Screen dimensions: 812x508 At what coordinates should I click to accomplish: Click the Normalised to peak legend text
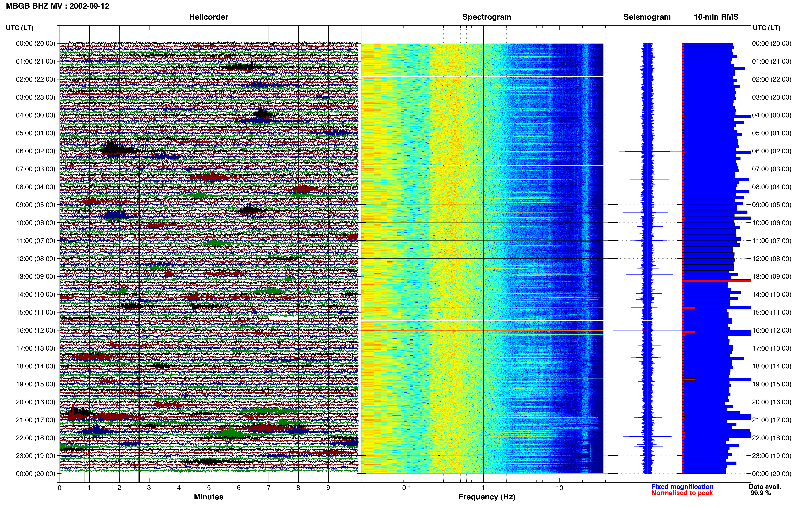[682, 493]
